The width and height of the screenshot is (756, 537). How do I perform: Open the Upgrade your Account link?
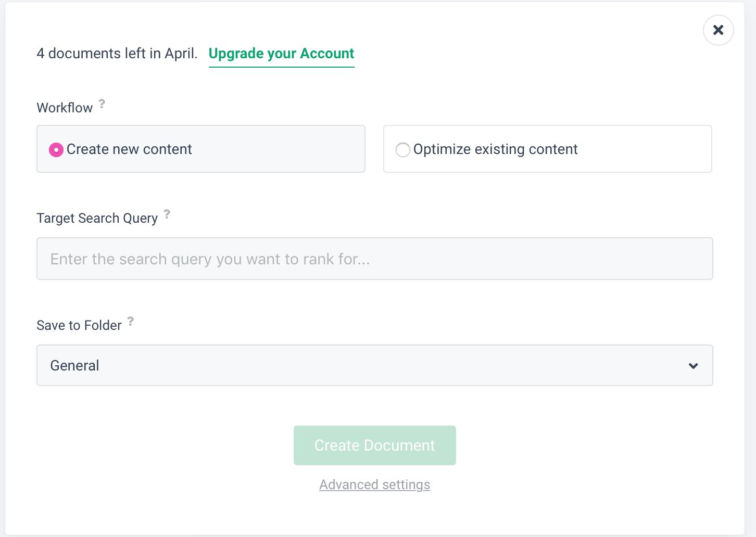point(281,54)
